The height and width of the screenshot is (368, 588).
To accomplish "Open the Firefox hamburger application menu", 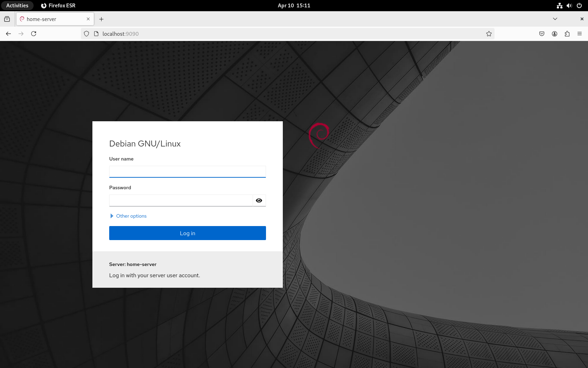I will pyautogui.click(x=580, y=34).
